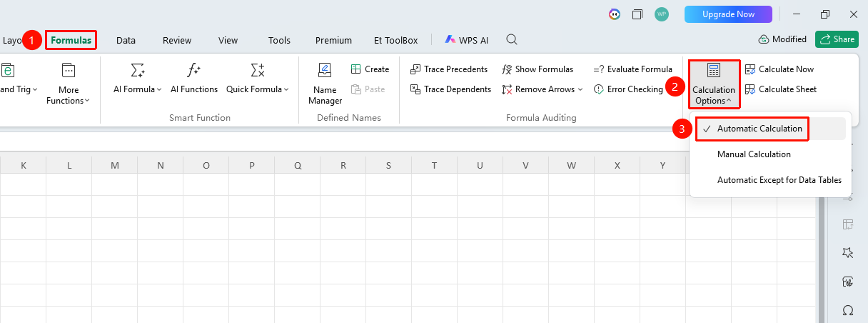
Task: Select column L header
Action: 69,165
